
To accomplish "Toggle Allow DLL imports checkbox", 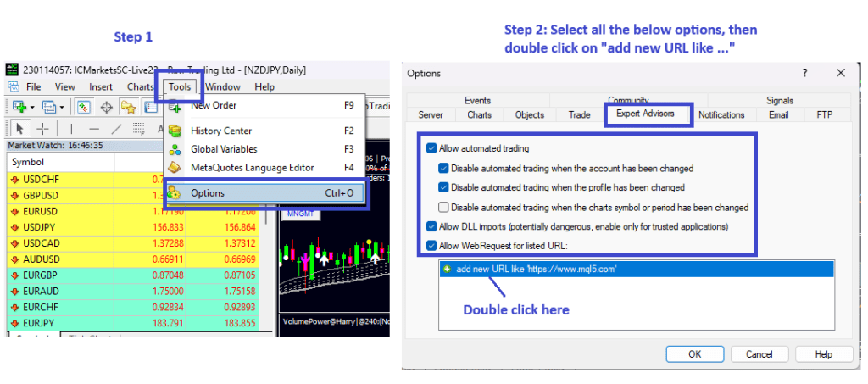I will pos(432,226).
